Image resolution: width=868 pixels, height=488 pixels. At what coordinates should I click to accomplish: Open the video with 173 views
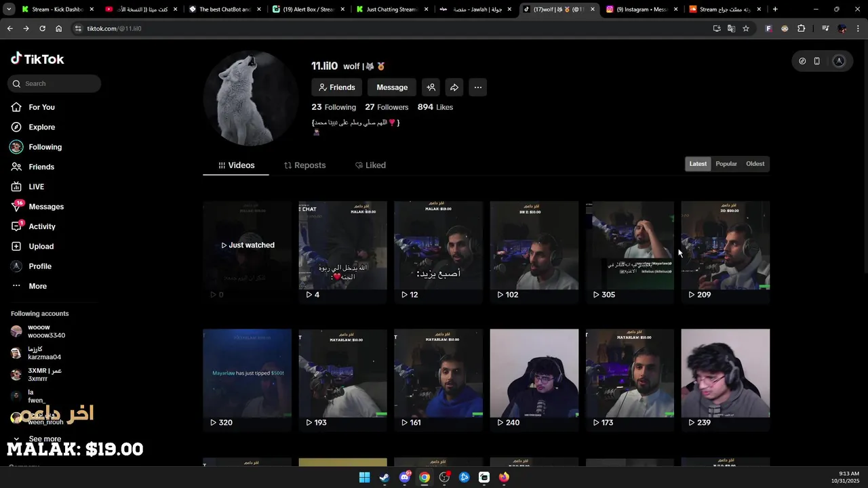(630, 380)
